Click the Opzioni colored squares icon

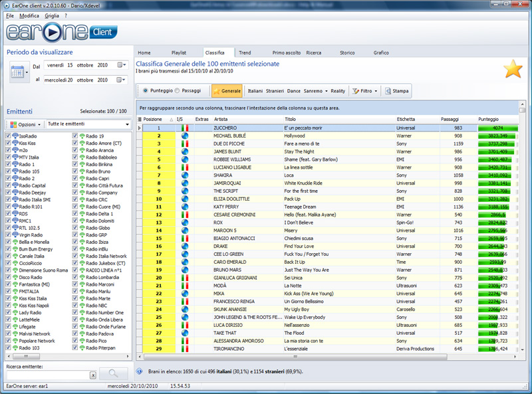pyautogui.click(x=13, y=124)
